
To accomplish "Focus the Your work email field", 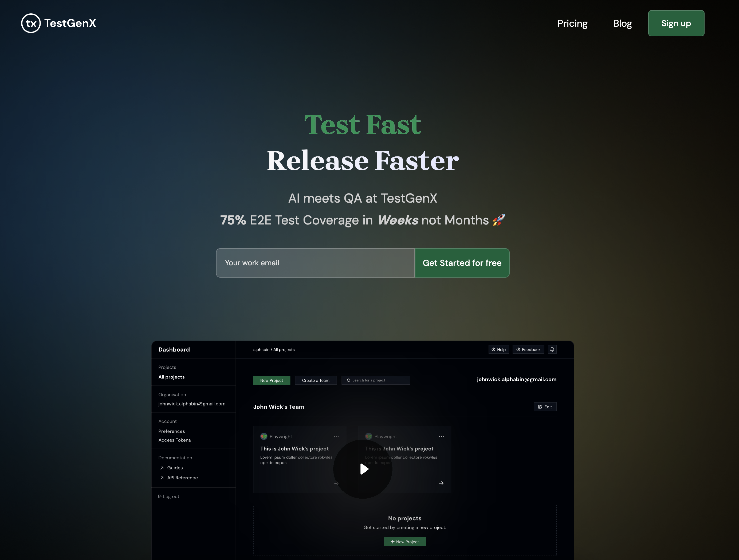I will coord(315,263).
